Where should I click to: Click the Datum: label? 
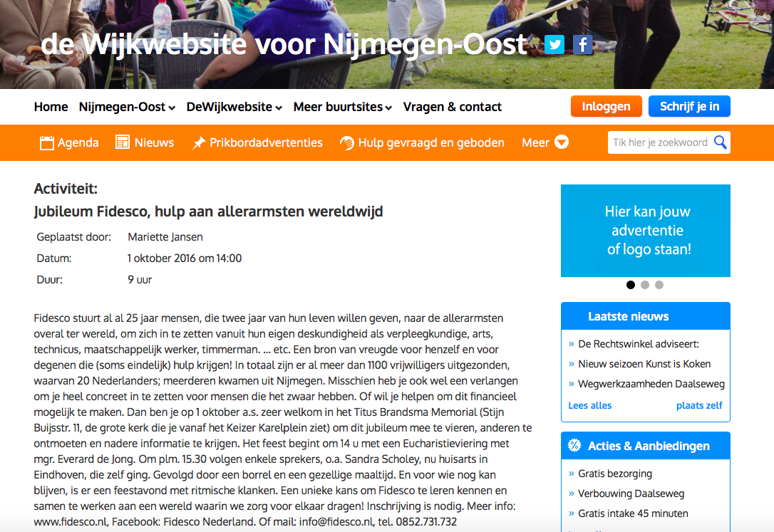coord(53,259)
